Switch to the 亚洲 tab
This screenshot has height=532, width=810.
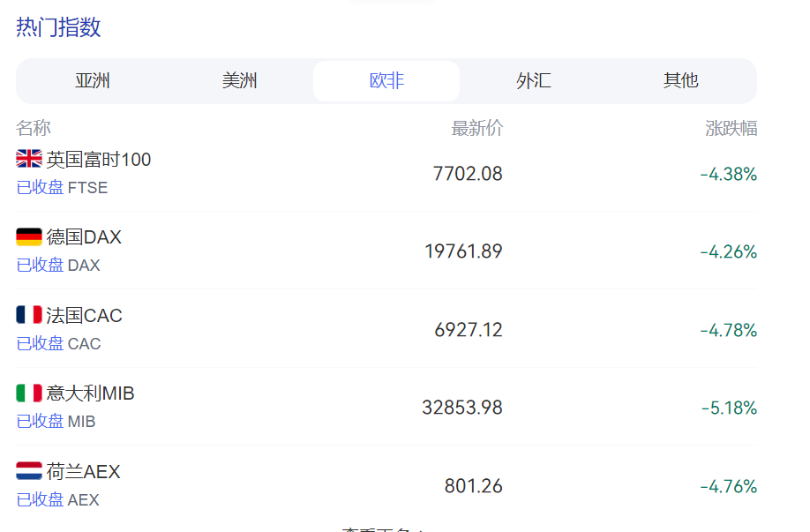[x=93, y=80]
